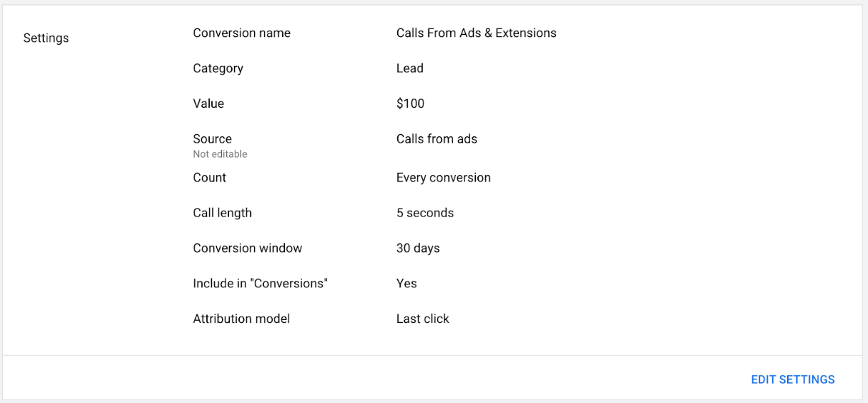
Task: Click the Last click attribution value
Action: click(423, 319)
